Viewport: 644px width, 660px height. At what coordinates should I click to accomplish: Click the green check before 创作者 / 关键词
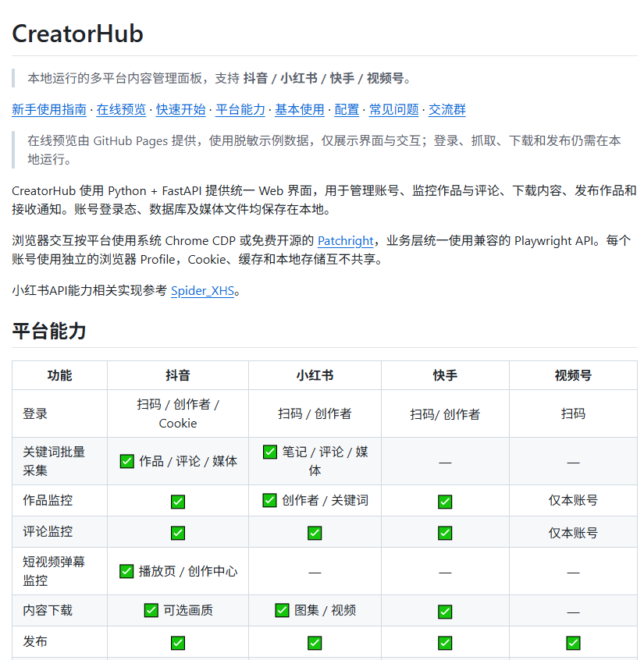click(269, 501)
